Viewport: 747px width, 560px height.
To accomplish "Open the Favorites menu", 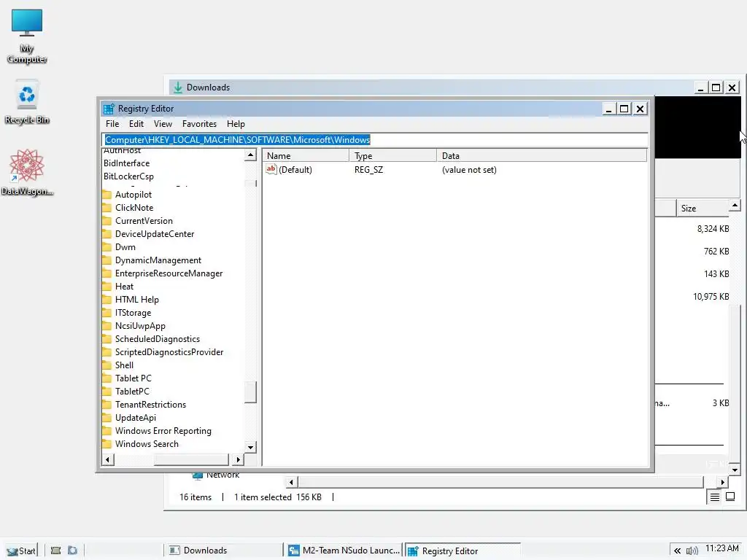I will point(199,124).
